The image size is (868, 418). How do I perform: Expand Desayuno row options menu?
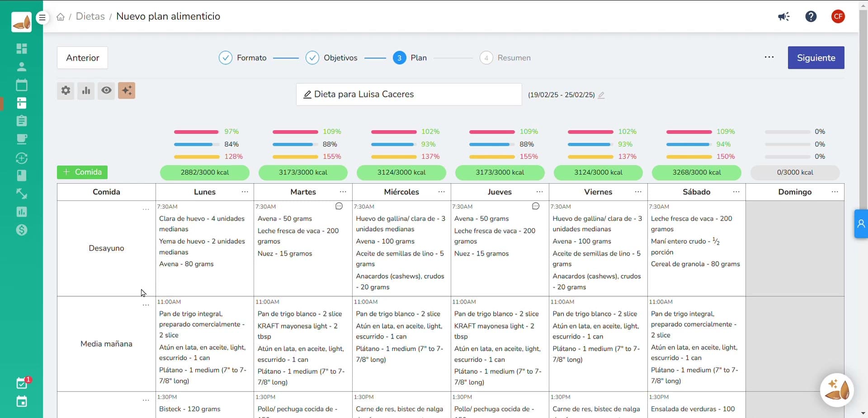146,209
